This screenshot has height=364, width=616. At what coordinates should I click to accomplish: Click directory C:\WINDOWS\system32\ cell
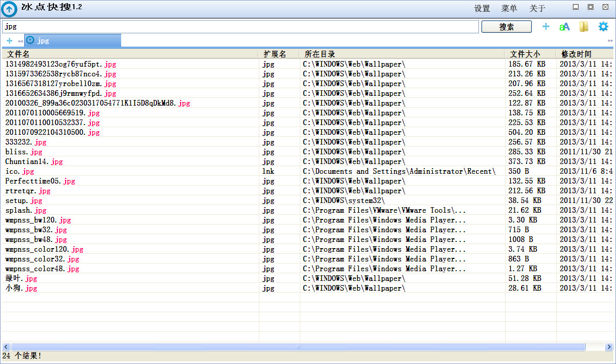point(343,200)
